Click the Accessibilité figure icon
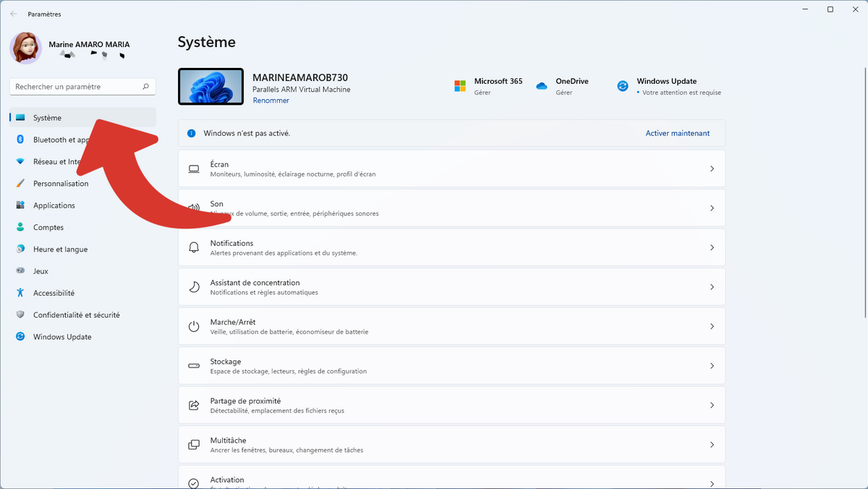 [x=20, y=293]
